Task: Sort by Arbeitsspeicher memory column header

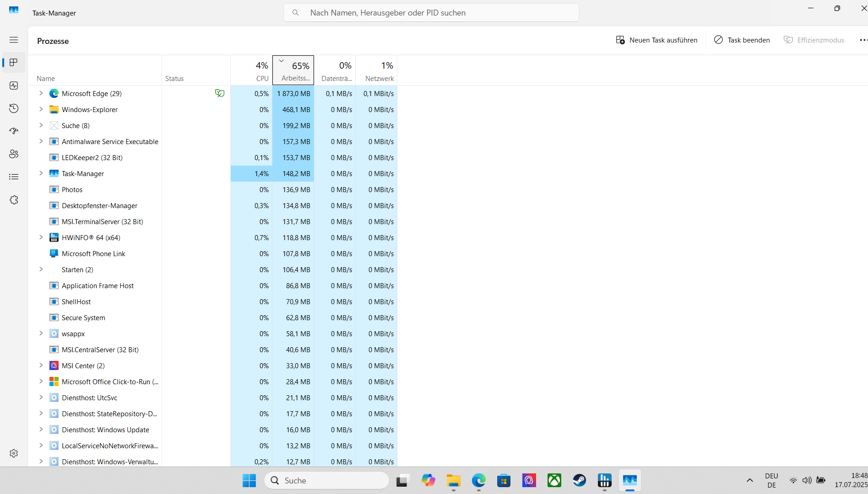Action: point(293,70)
